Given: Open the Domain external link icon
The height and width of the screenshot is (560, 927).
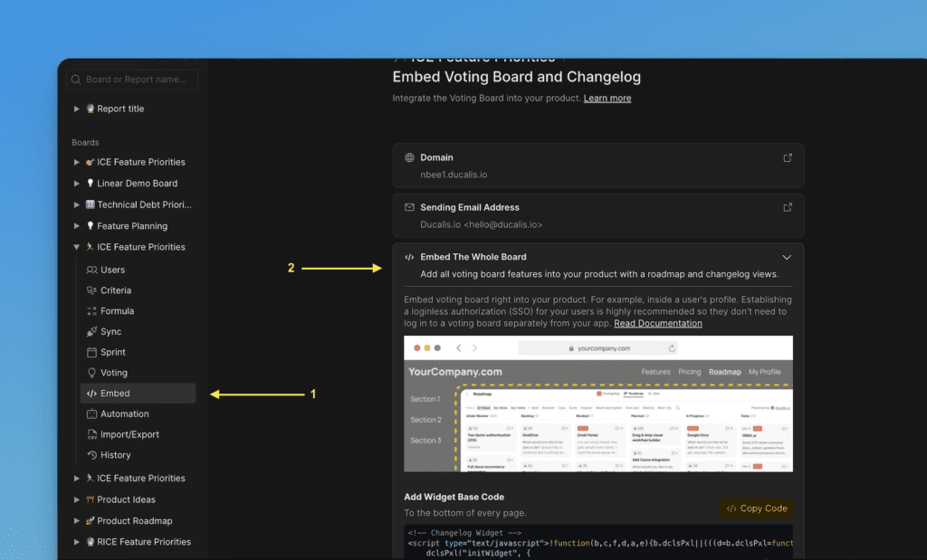Looking at the screenshot, I should (x=787, y=157).
